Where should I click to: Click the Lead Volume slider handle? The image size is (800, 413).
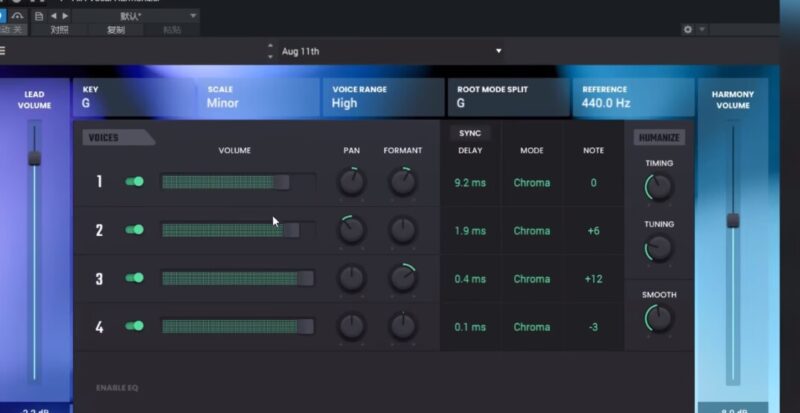(x=34, y=158)
